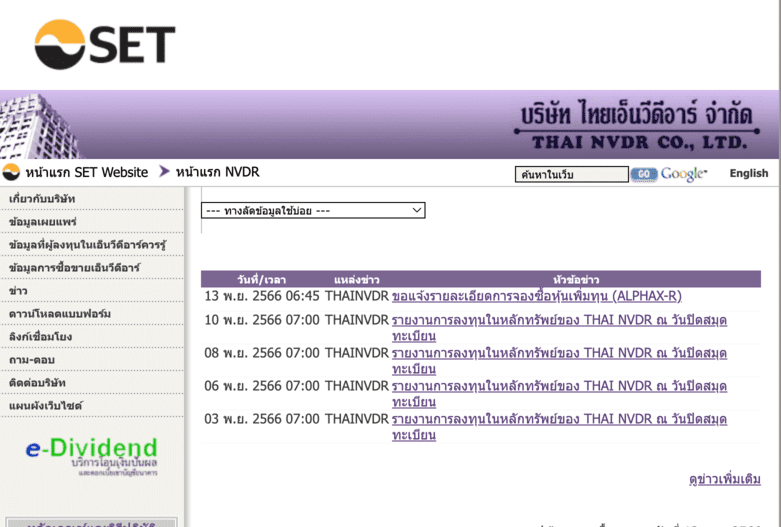Select ข้อมูลการซื้อขายเอ็นวีดีอาร์ sidebar item
Screen dimensions: 781x527
[x=75, y=268]
